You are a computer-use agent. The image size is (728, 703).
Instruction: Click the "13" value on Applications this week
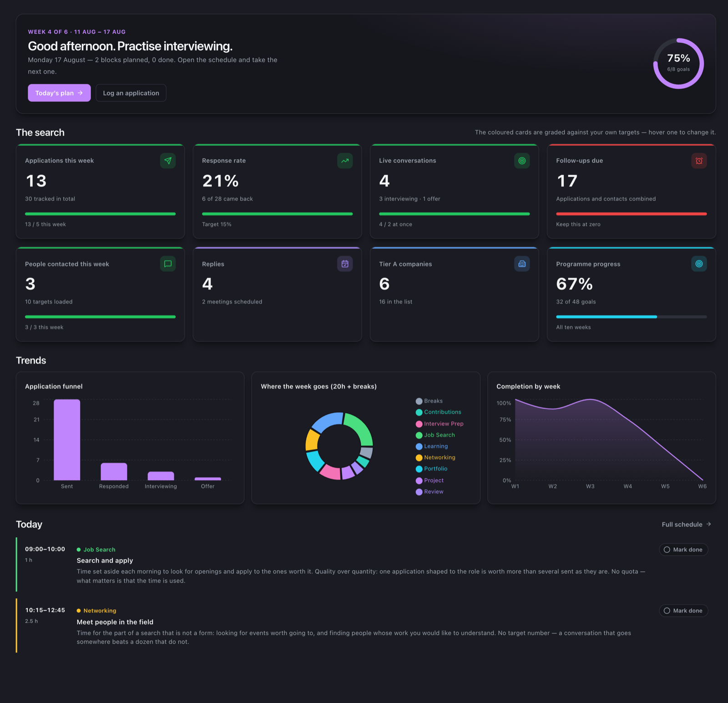[36, 181]
